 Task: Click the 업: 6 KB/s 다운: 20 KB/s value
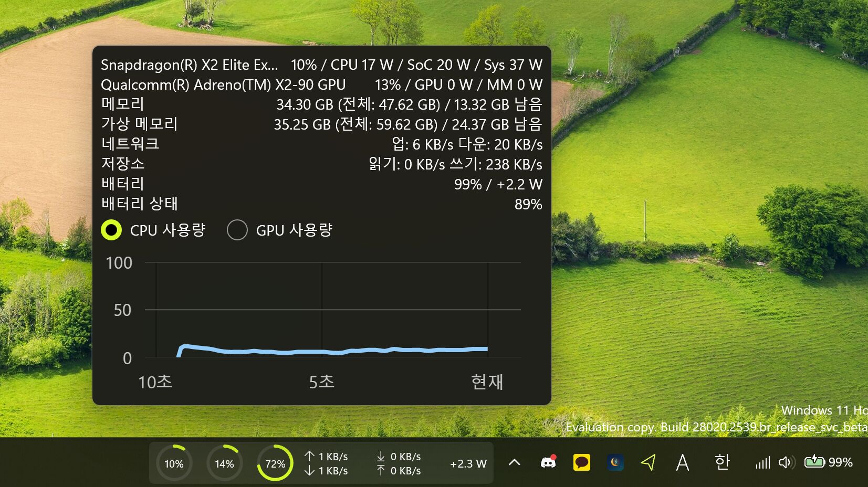tap(467, 144)
